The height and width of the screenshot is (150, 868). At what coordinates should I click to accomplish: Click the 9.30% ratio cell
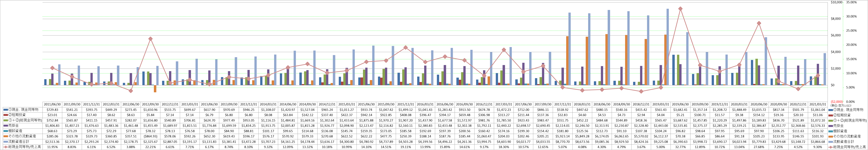coord(818,147)
